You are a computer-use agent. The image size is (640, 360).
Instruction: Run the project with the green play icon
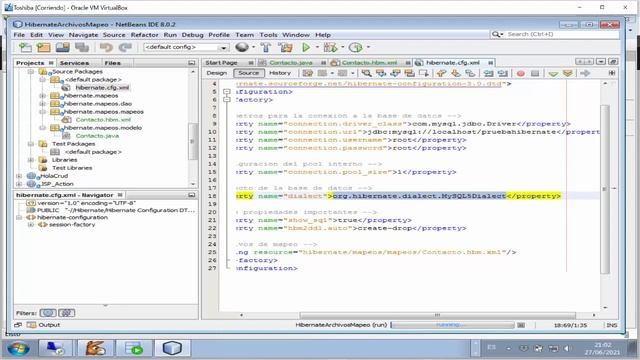coord(306,47)
